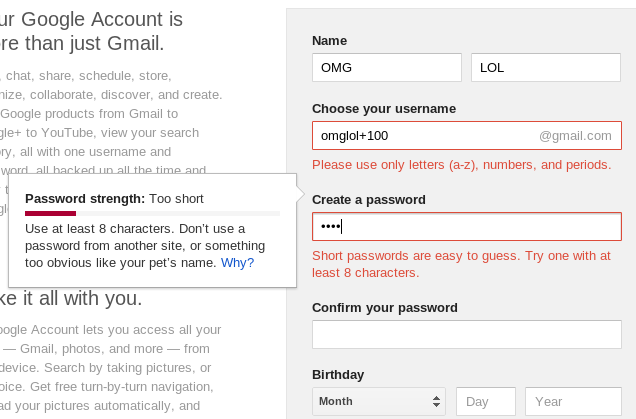Click the "Confirm your password" label
The image size is (636, 419).
tap(385, 307)
